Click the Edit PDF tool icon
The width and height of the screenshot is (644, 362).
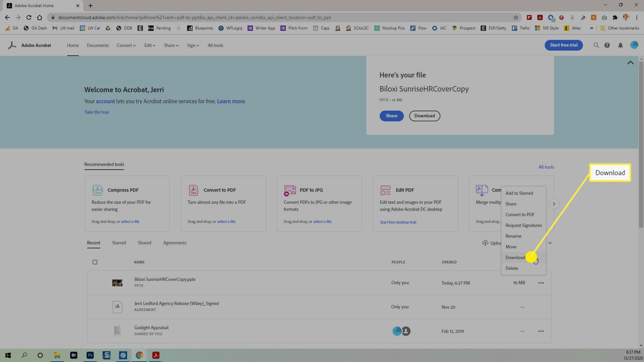point(385,190)
